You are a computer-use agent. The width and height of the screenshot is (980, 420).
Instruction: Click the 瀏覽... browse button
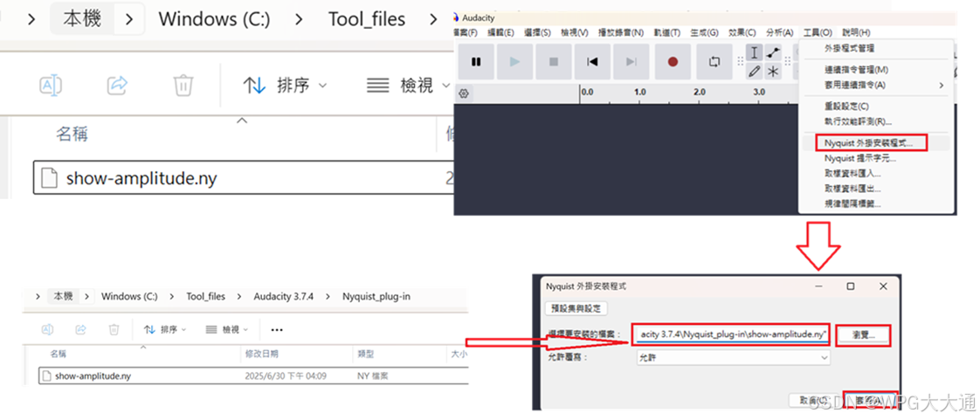[863, 335]
